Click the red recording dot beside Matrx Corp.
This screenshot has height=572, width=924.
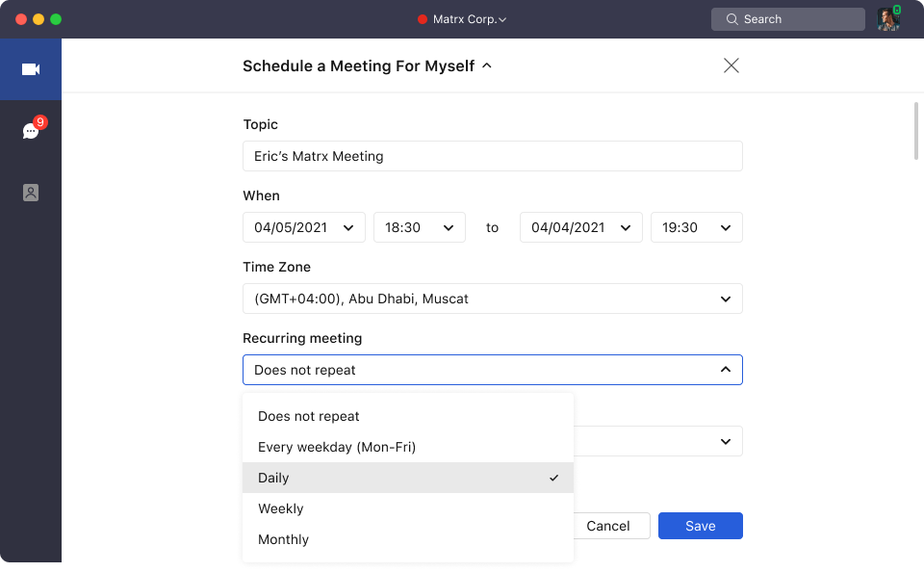[422, 19]
